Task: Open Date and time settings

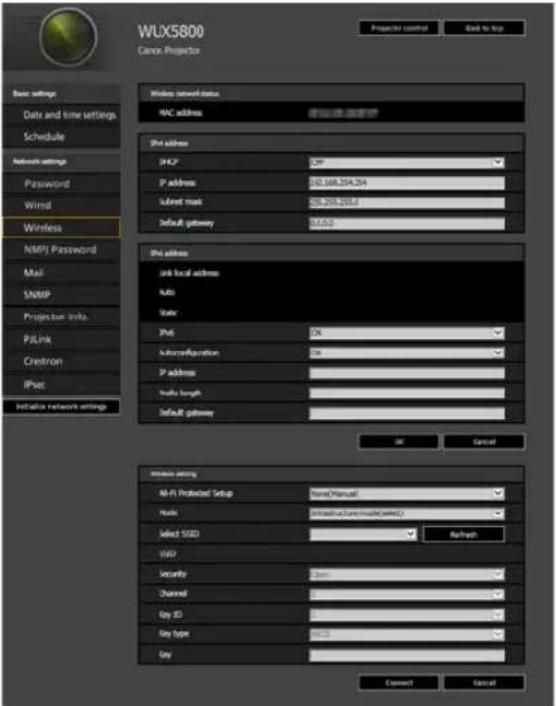Action: [x=62, y=115]
